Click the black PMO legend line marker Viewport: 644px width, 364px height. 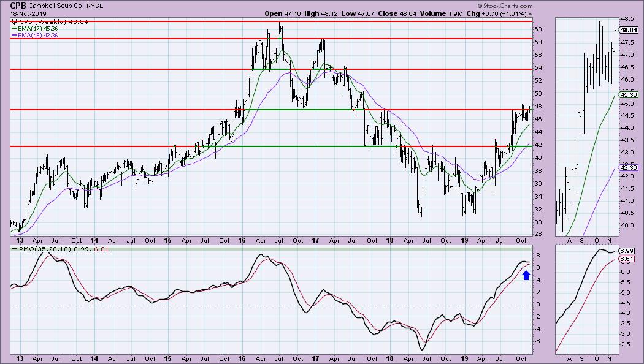click(13, 249)
